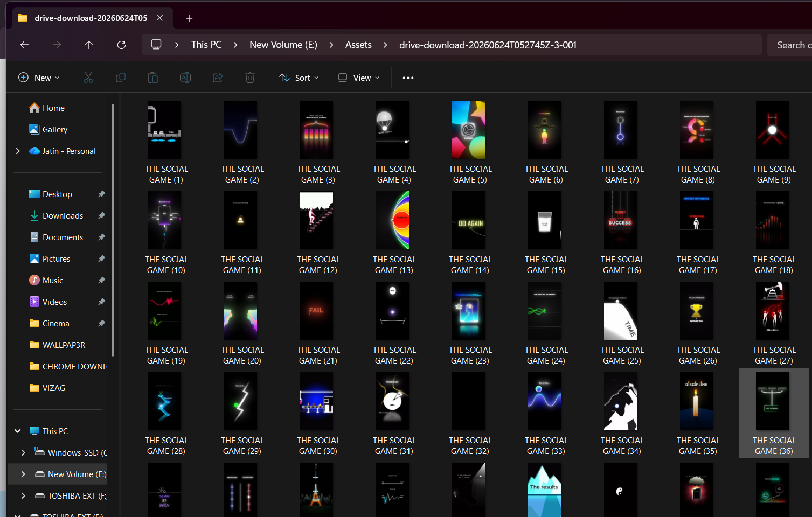
Task: Click the Cut scissors icon
Action: (x=88, y=78)
